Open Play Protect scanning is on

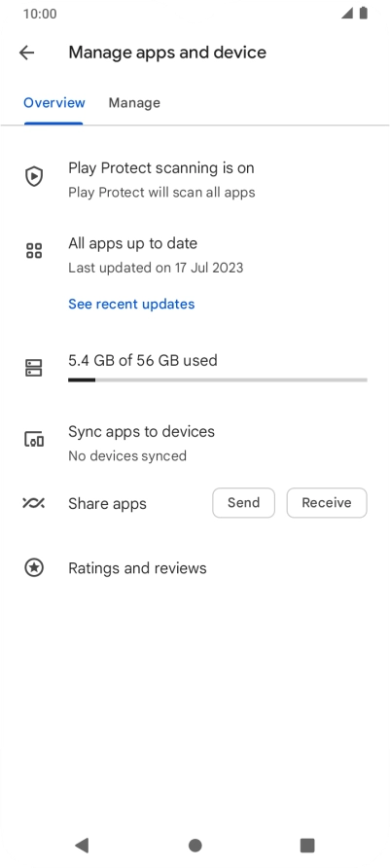pos(195,179)
